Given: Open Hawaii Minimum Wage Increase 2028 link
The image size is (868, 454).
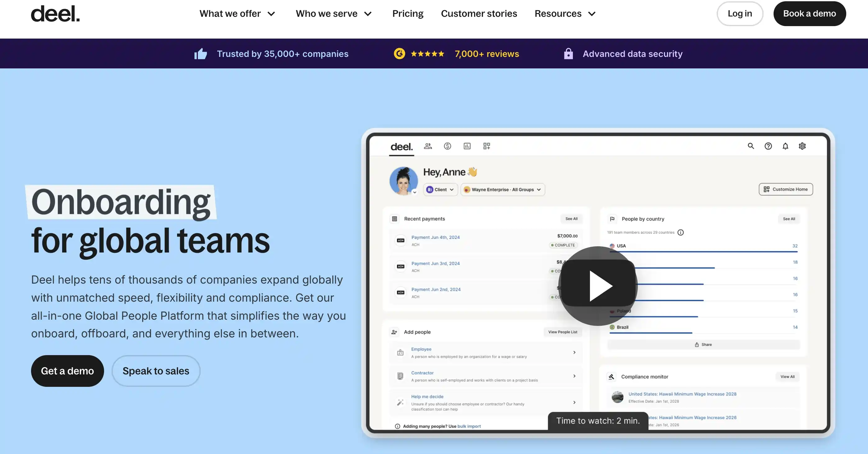Looking at the screenshot, I should coord(682,394).
